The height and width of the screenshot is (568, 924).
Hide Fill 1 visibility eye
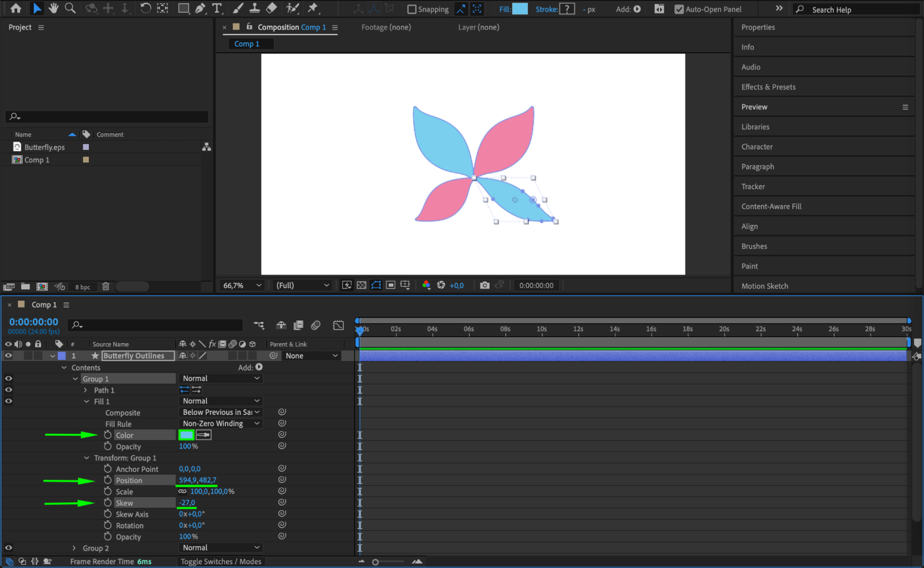pyautogui.click(x=8, y=401)
